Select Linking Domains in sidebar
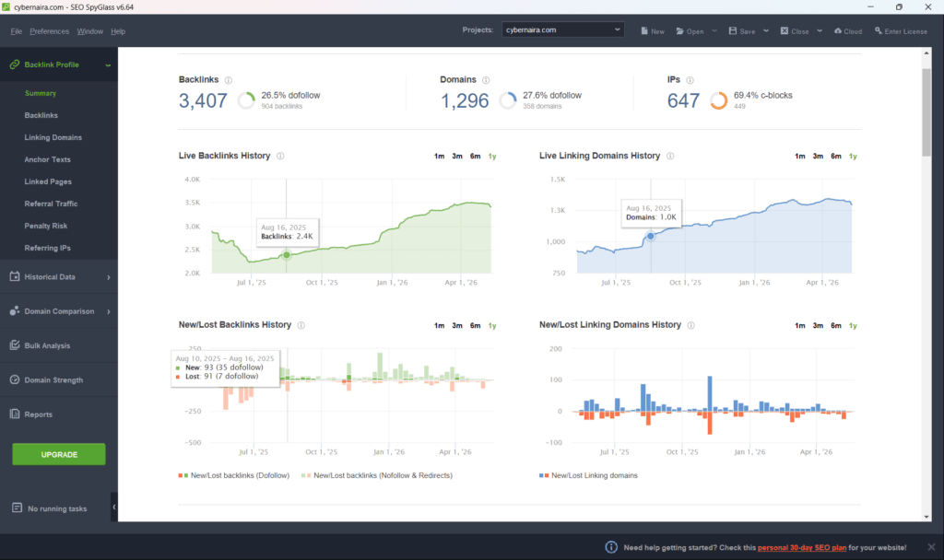Screen dimensions: 944x560 coord(53,137)
